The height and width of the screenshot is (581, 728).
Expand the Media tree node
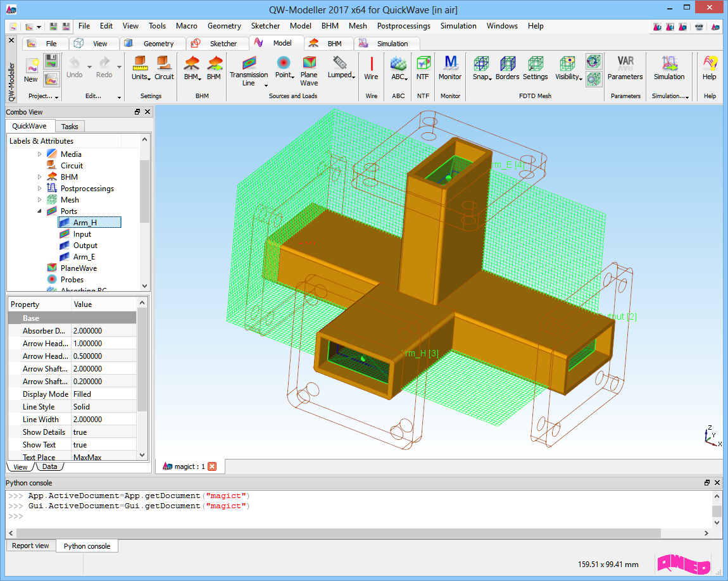coord(39,154)
